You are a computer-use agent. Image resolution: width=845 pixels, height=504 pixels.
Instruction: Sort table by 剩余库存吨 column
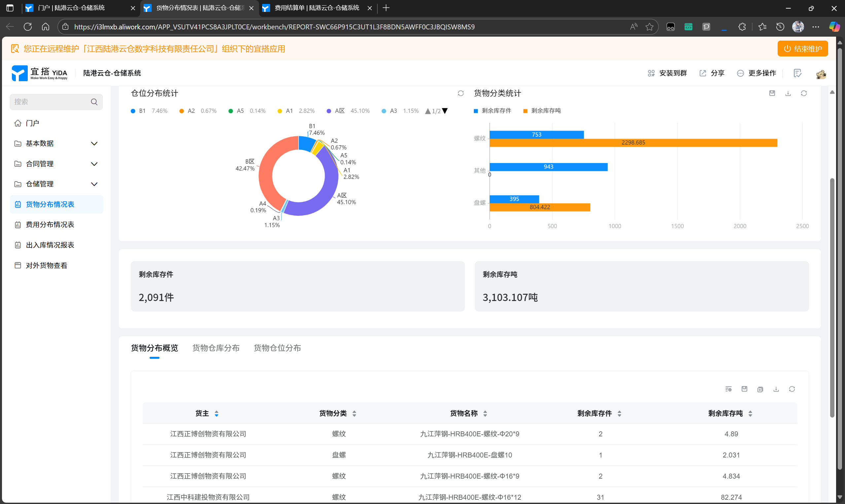(750, 414)
